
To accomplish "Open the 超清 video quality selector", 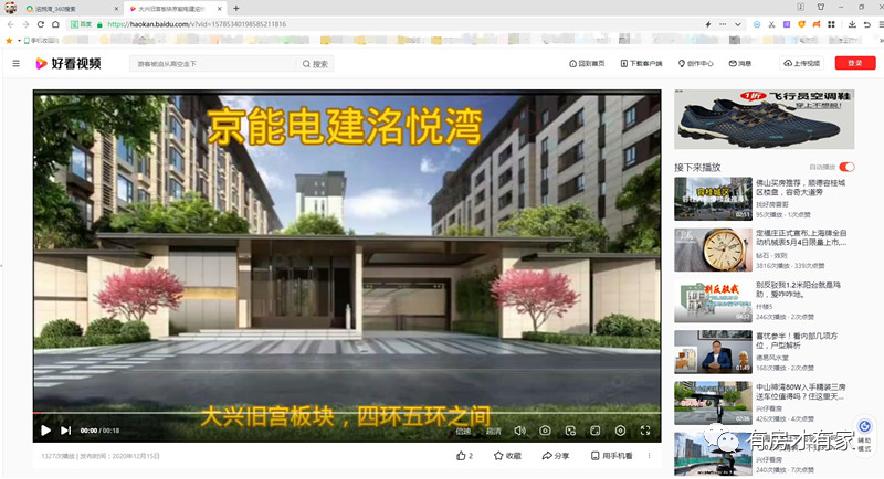I will (x=493, y=431).
